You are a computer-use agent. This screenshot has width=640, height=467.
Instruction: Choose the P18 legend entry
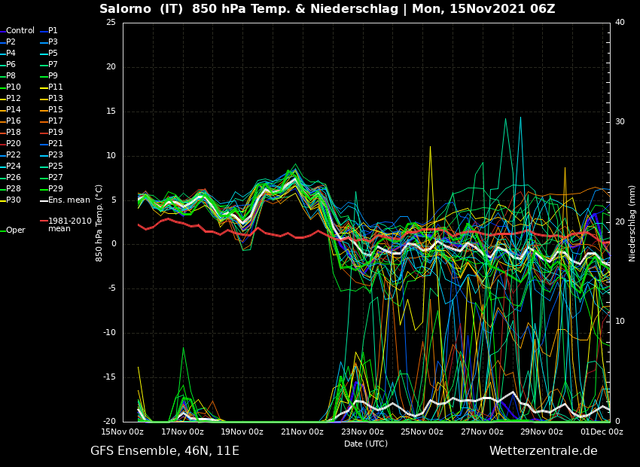point(10,132)
